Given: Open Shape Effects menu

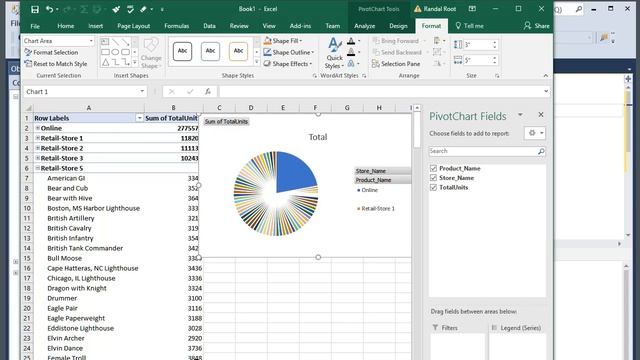Looking at the screenshot, I should tap(287, 64).
